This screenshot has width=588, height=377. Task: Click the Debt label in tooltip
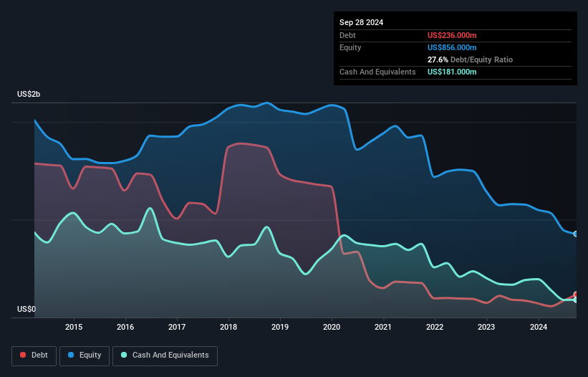pyautogui.click(x=347, y=35)
